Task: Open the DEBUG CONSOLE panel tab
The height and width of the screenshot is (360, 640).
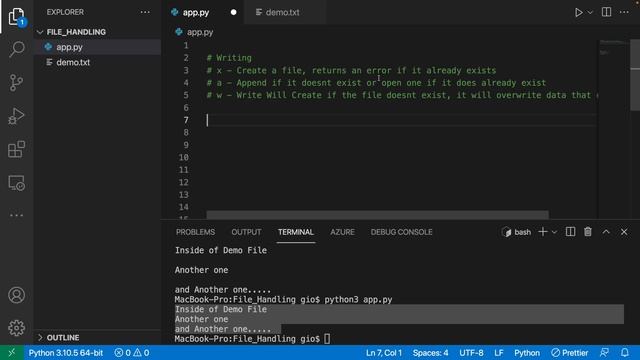Action: [x=401, y=232]
